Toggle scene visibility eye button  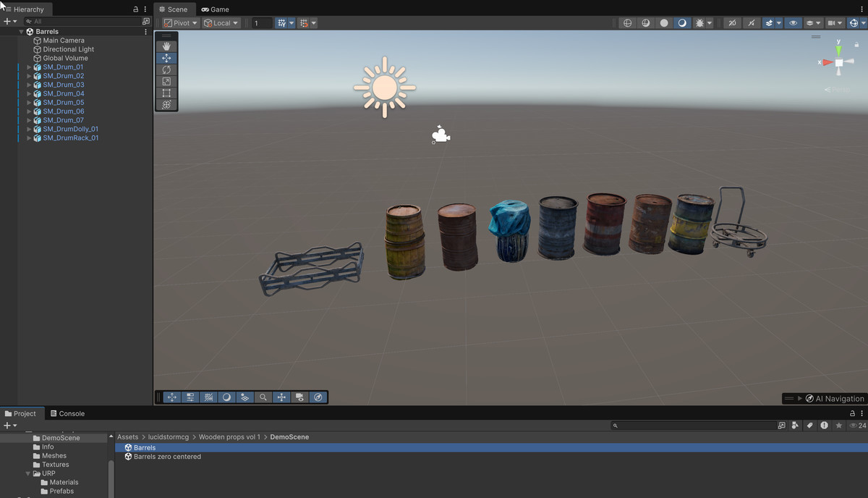pyautogui.click(x=793, y=23)
